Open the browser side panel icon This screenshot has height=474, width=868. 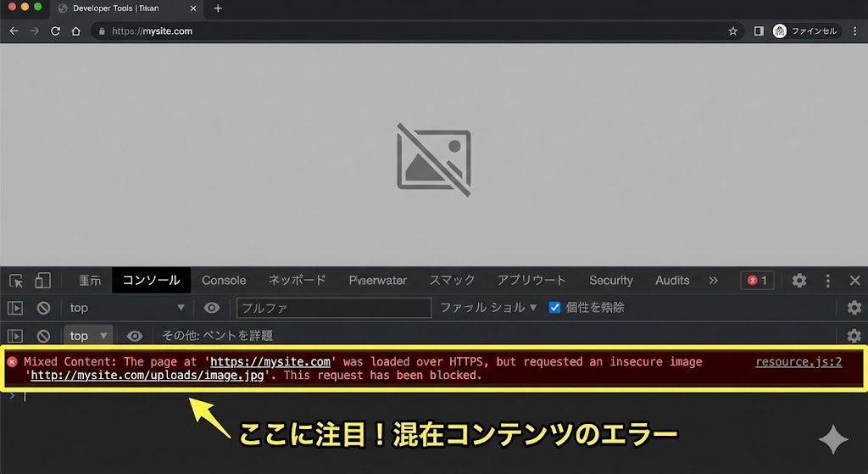[759, 31]
